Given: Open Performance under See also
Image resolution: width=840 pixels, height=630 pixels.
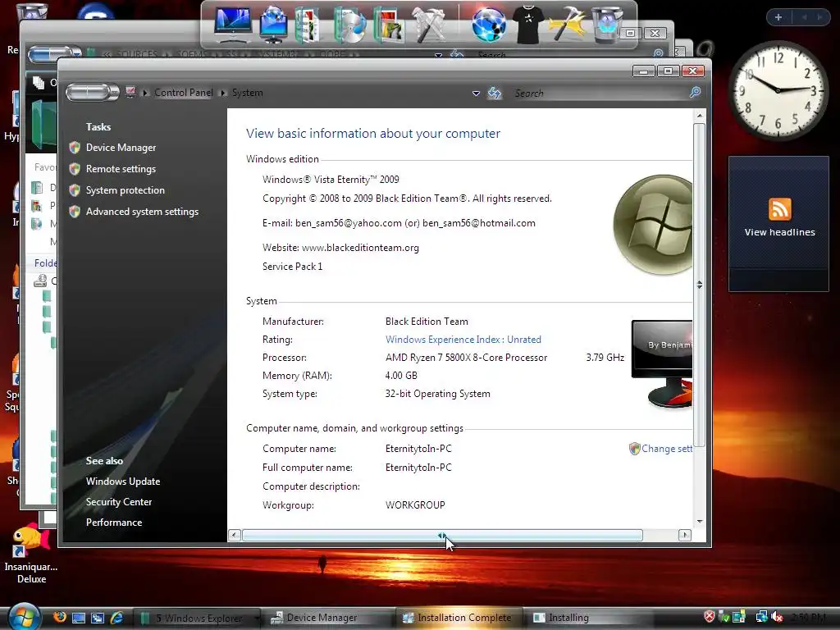Looking at the screenshot, I should coord(114,523).
